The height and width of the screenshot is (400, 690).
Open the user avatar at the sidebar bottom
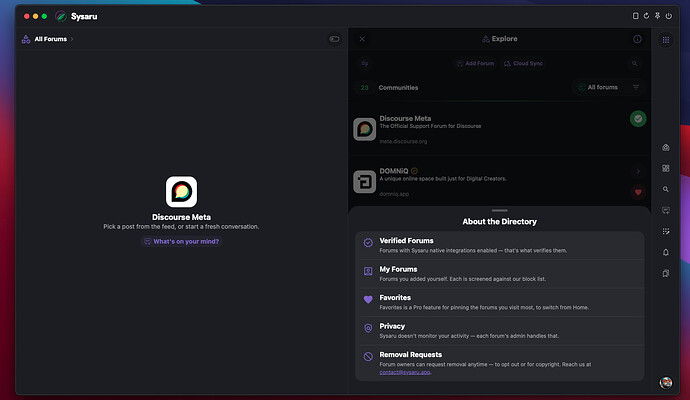666,382
